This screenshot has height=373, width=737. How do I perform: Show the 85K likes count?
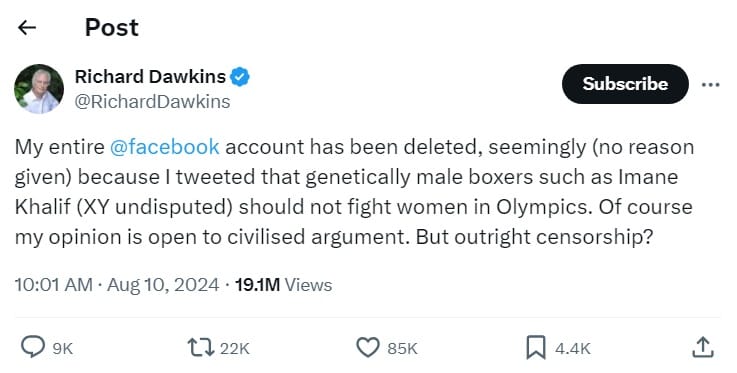pyautogui.click(x=402, y=349)
